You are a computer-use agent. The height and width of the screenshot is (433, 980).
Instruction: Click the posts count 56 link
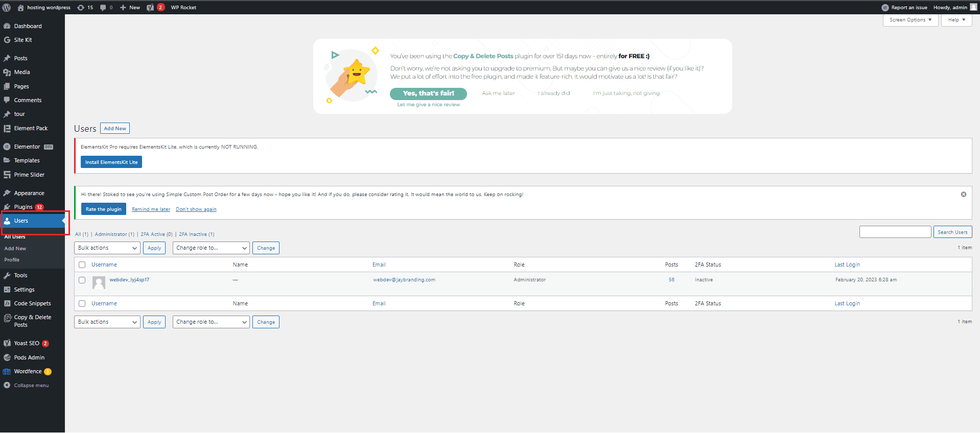tap(671, 280)
